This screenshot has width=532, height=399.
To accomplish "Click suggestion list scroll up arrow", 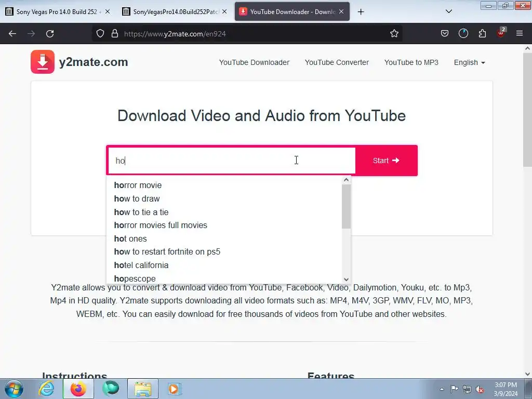I will [x=346, y=180].
